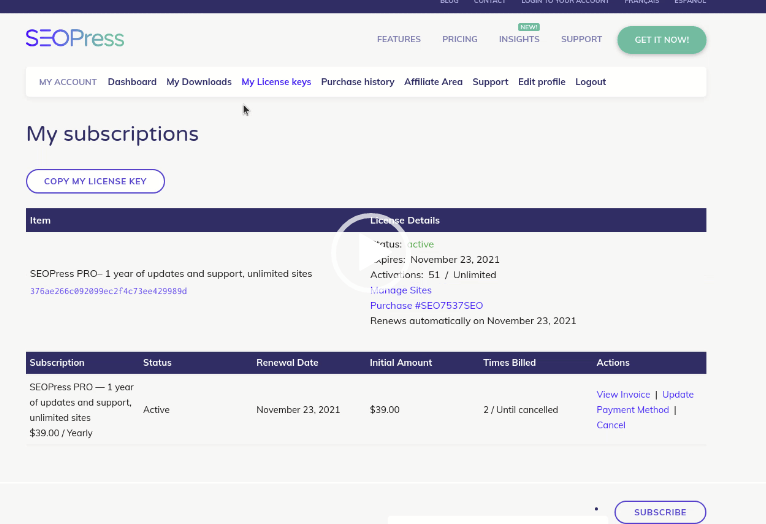This screenshot has width=766, height=524.
Task: Open the Purchase #SEO7537SEO link
Action: 426,306
